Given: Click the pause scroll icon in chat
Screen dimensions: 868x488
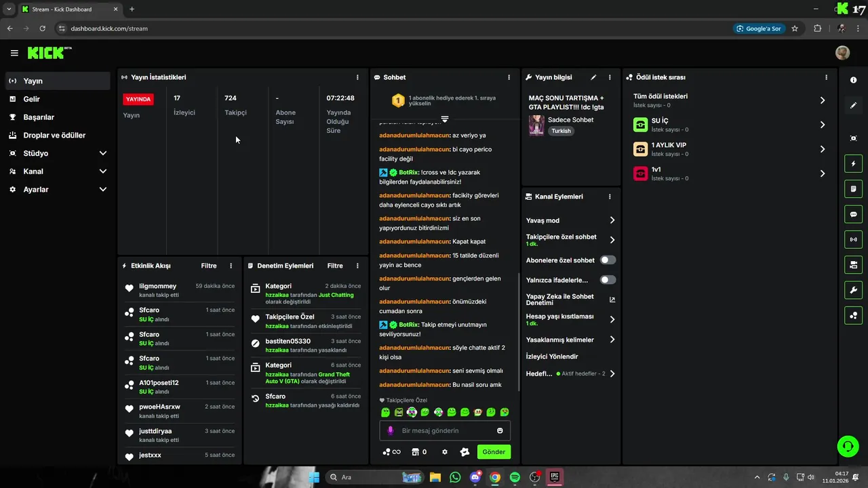Looking at the screenshot, I should click(445, 119).
